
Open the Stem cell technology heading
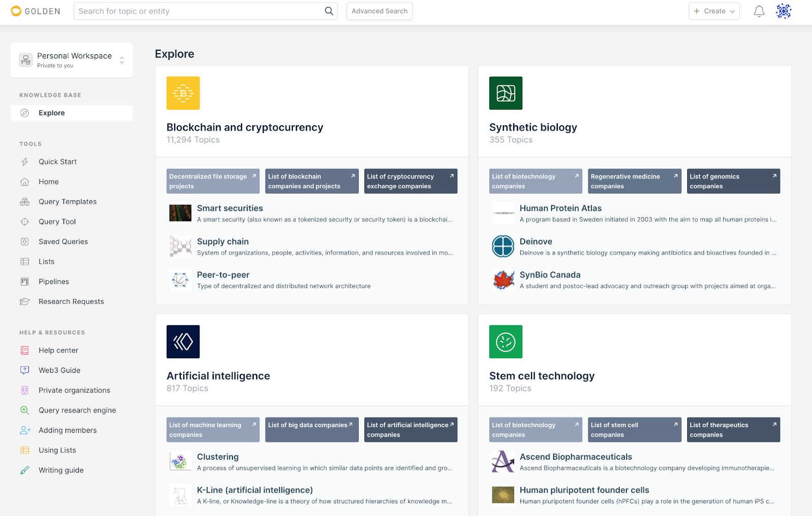tap(542, 376)
